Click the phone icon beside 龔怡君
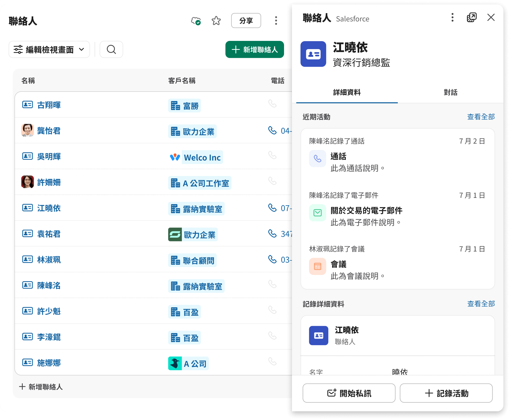The width and height of the screenshot is (510, 420). (x=272, y=130)
